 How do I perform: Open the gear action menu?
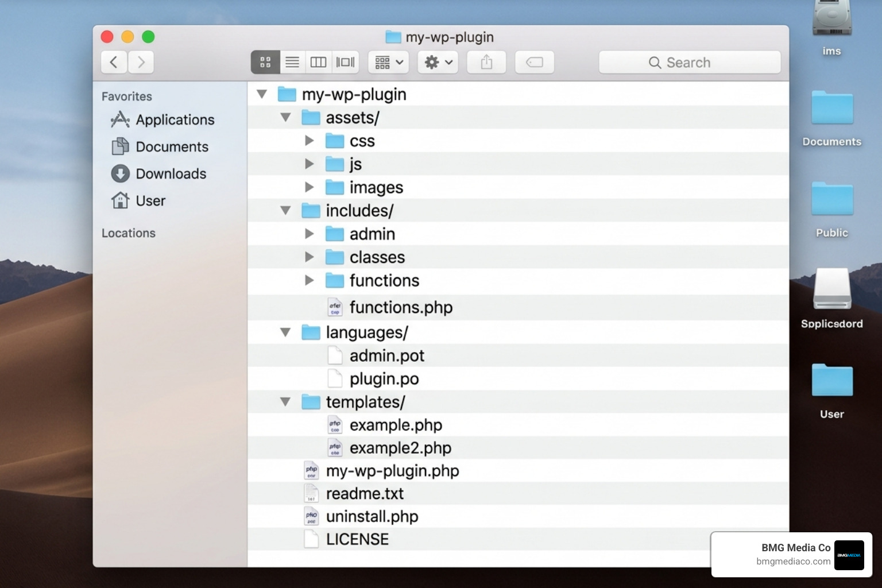(438, 62)
